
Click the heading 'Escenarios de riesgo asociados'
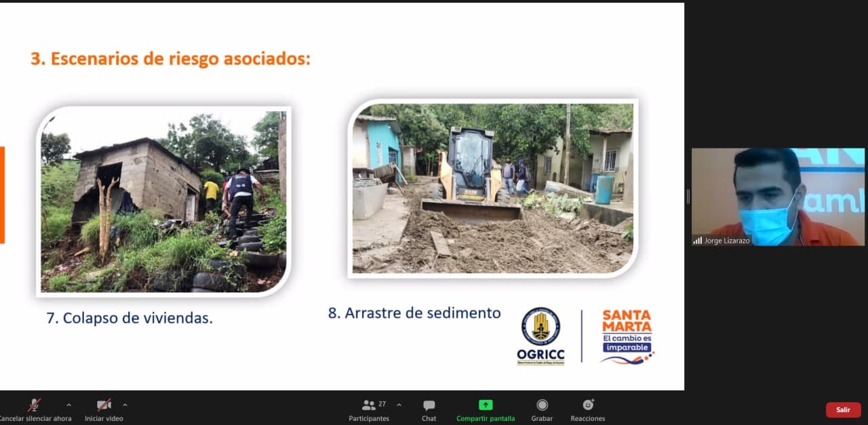pos(170,59)
